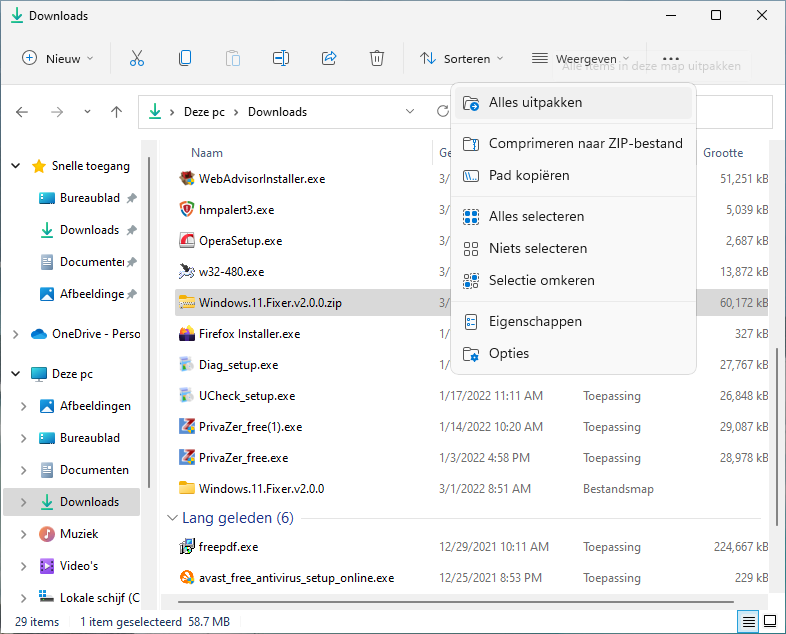
Task: Click the Rename icon in toolbar
Action: pos(281,58)
